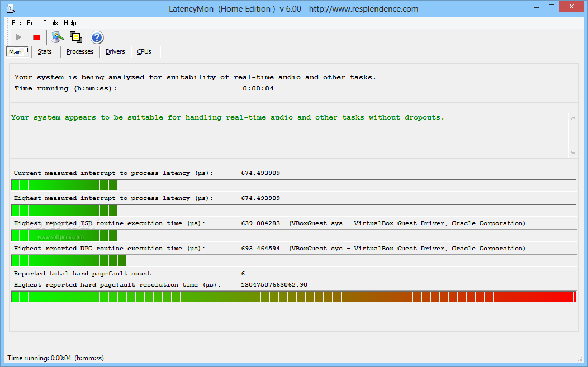This screenshot has height=367, width=588.
Task: Click the hard pagefault resolution time bar
Action: point(293,297)
